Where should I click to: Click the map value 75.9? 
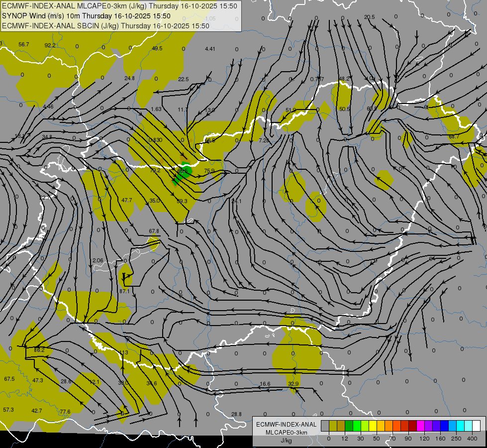(x=209, y=171)
